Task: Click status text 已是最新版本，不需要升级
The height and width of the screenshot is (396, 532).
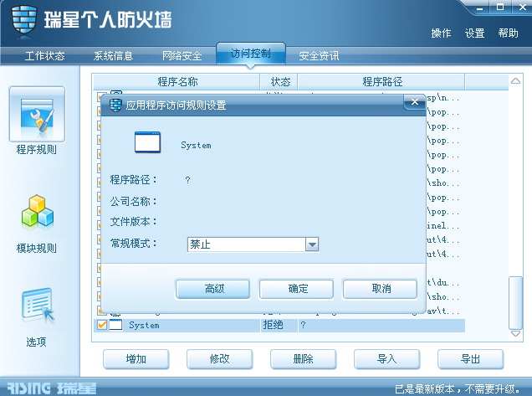Action: [x=458, y=388]
